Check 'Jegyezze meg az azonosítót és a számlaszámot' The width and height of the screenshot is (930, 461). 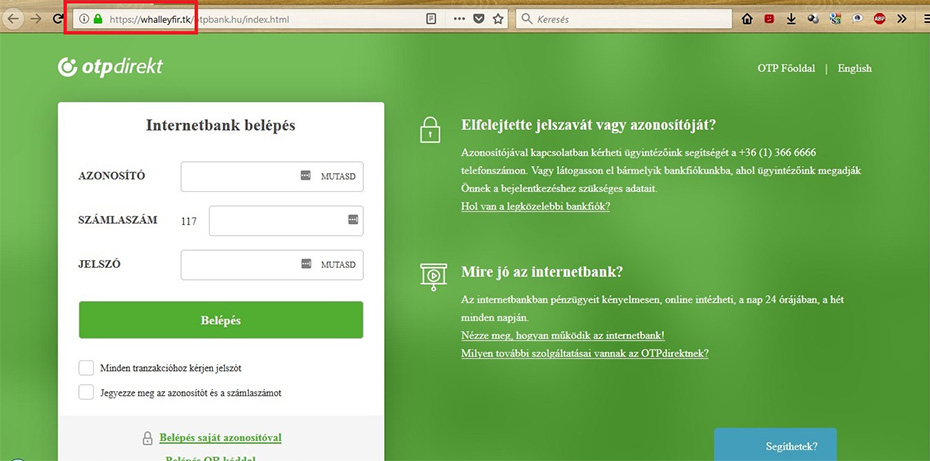pyautogui.click(x=86, y=392)
